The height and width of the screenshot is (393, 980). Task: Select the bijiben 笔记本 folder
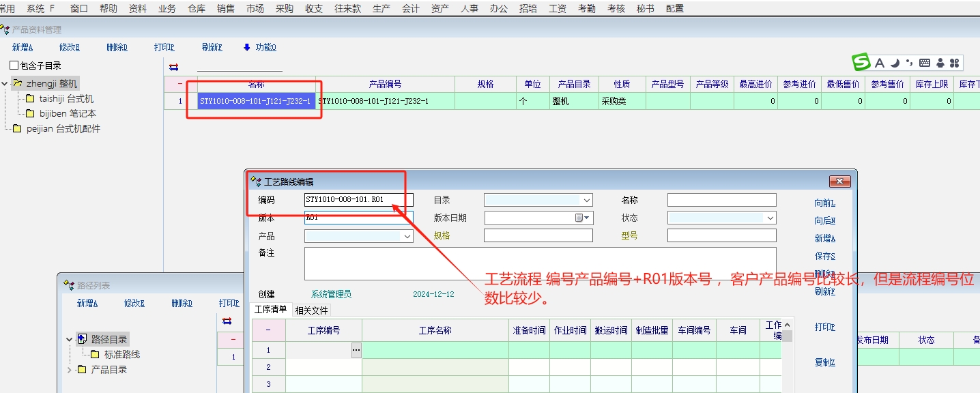coord(68,114)
